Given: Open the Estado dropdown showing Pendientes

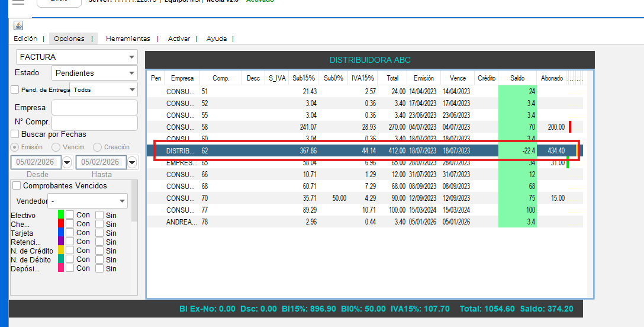Looking at the screenshot, I should pos(131,73).
